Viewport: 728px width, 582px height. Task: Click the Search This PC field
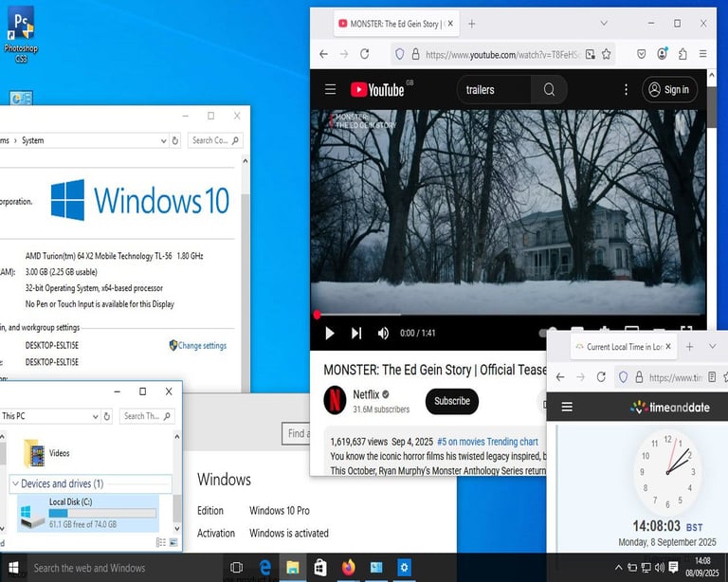click(147, 416)
